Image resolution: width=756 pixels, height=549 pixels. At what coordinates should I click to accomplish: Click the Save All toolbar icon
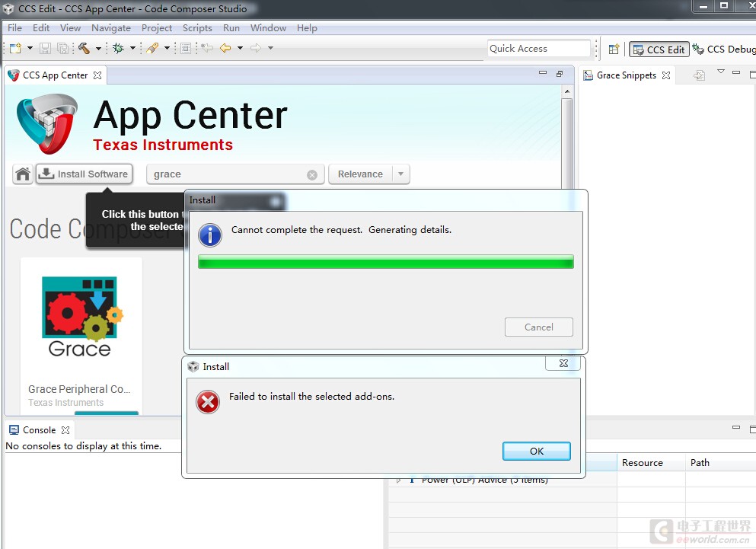[x=62, y=48]
